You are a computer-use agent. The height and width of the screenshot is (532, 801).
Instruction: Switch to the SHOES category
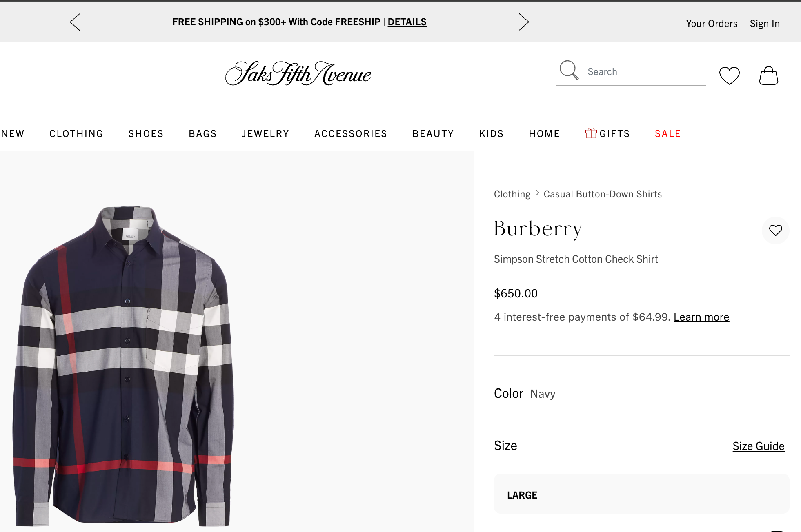145,133
